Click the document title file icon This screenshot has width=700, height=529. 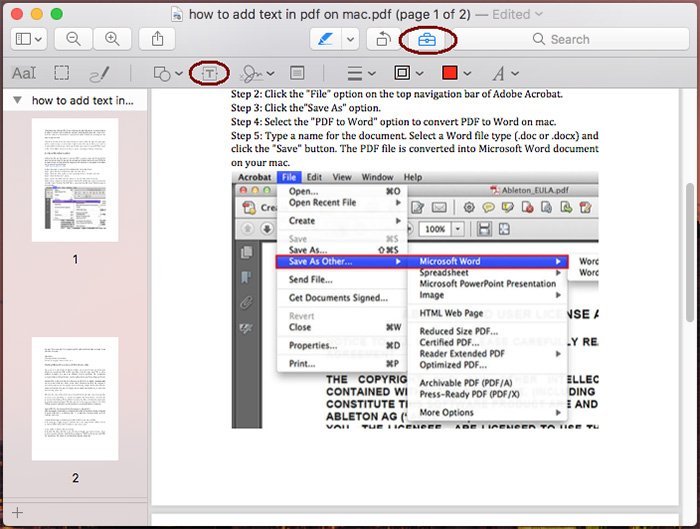pyautogui.click(x=177, y=15)
